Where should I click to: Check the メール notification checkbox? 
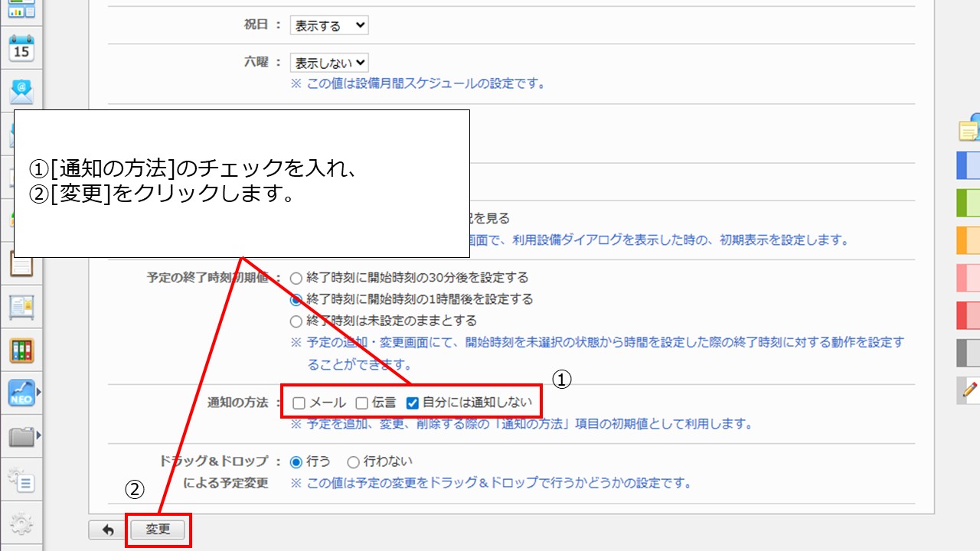coord(299,403)
